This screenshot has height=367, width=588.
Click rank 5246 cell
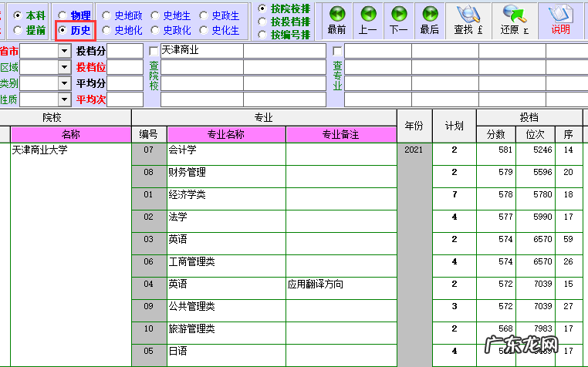point(535,154)
